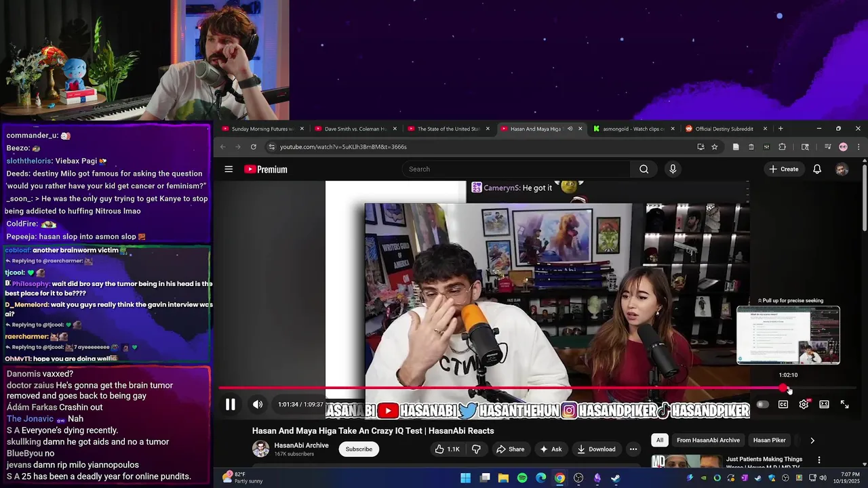Image resolution: width=868 pixels, height=488 pixels.
Task: Click the scrubber preview thumbnail above the timeline
Action: tap(789, 335)
